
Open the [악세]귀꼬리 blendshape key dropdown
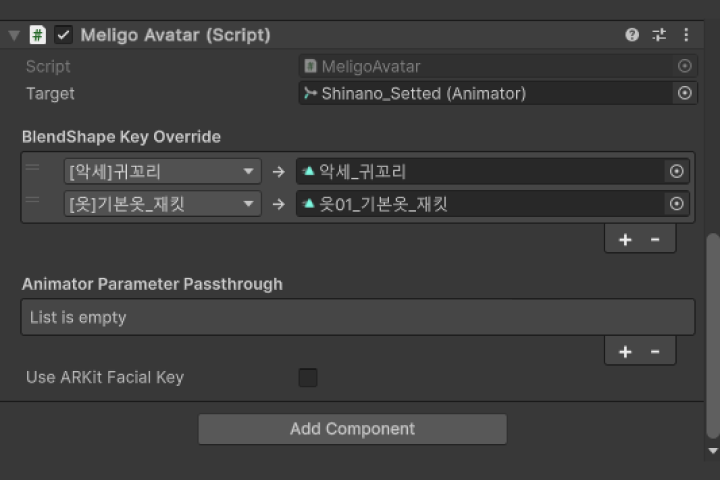tap(163, 172)
